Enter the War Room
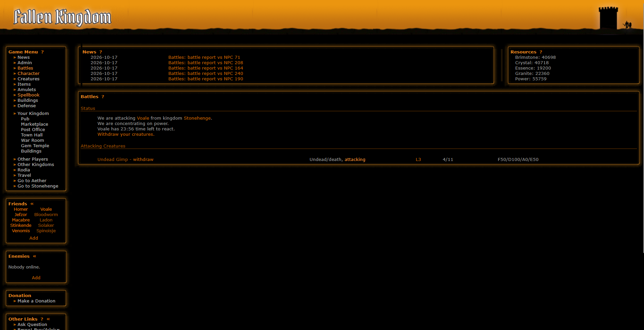Viewport: 644px width, 330px height. pos(32,140)
